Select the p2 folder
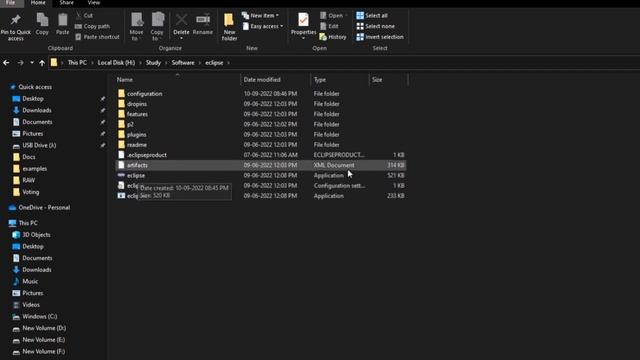 261,124
